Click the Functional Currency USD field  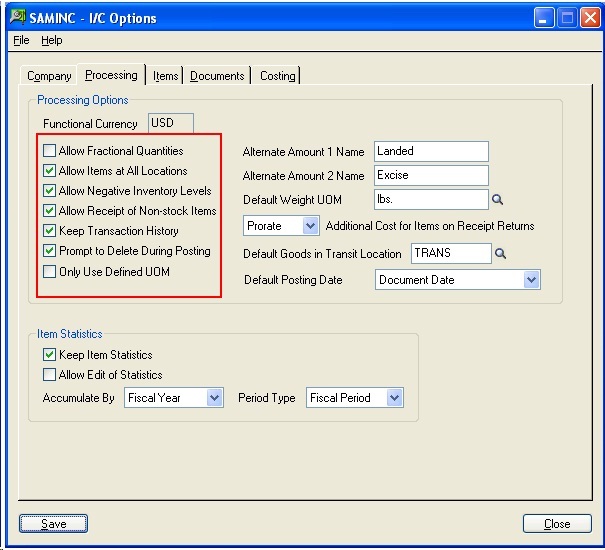tap(171, 123)
